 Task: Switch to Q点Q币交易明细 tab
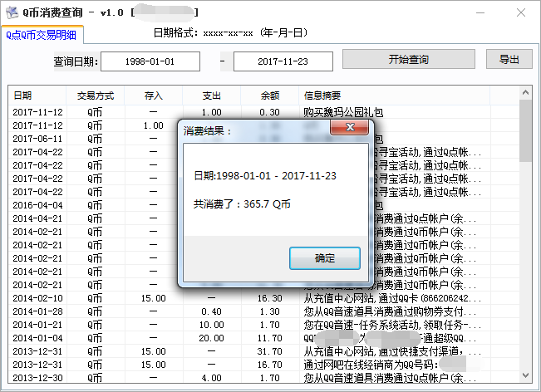tap(42, 35)
